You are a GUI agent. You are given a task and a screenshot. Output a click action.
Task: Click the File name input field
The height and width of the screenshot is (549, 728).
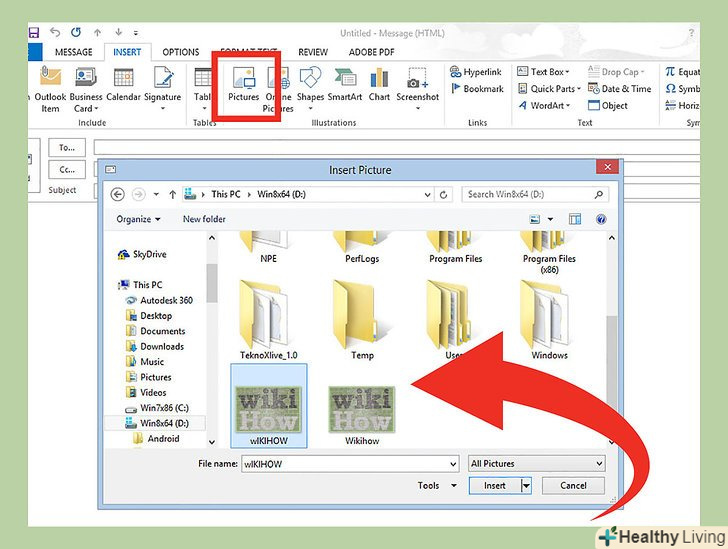350,464
